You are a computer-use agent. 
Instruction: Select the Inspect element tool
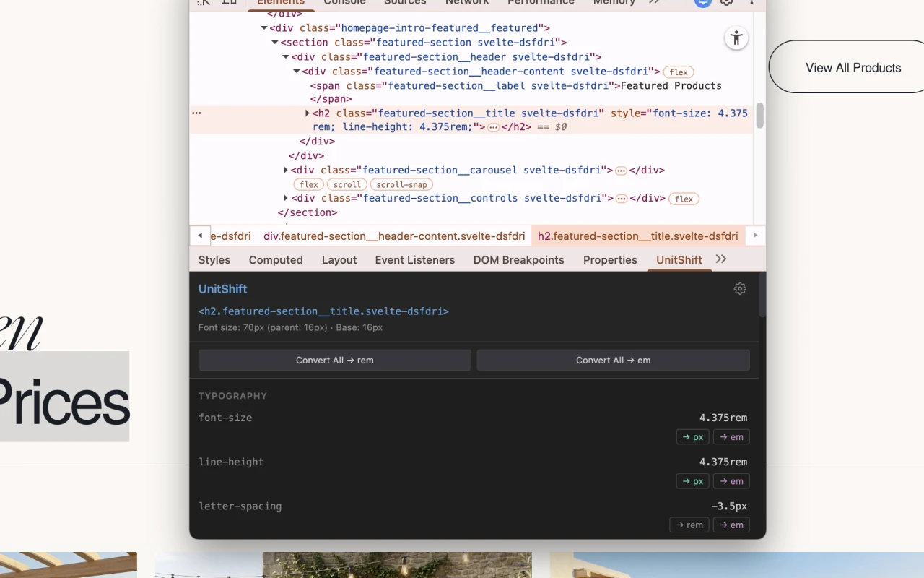point(204,3)
